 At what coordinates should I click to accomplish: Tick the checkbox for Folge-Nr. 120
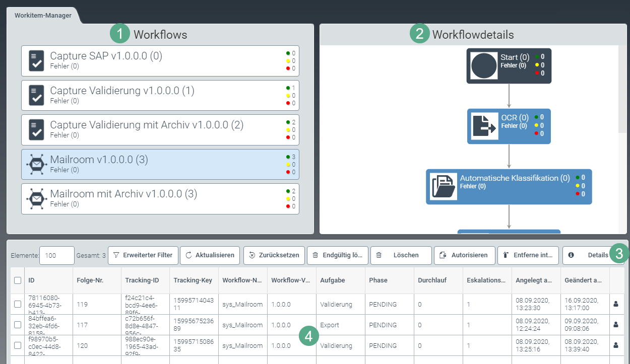(x=18, y=345)
